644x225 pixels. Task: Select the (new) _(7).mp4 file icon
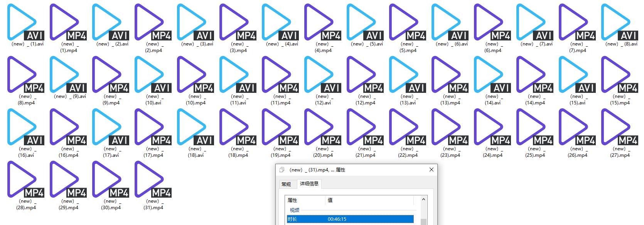click(577, 22)
